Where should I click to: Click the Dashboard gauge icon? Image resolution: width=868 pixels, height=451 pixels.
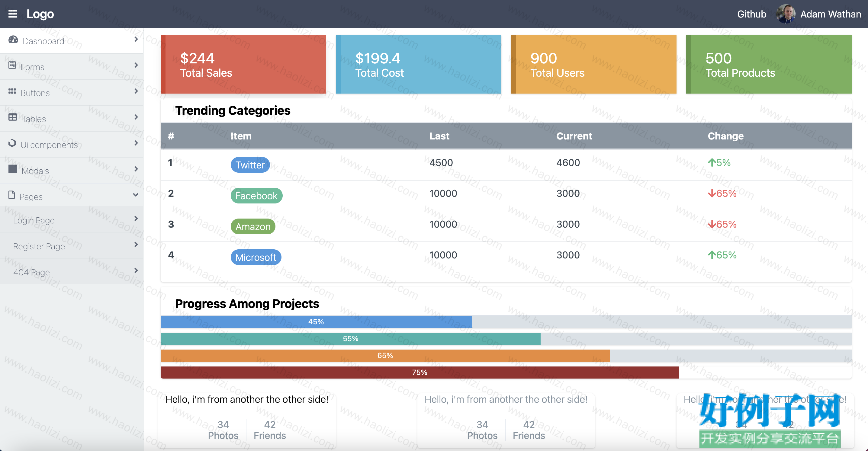coord(13,40)
